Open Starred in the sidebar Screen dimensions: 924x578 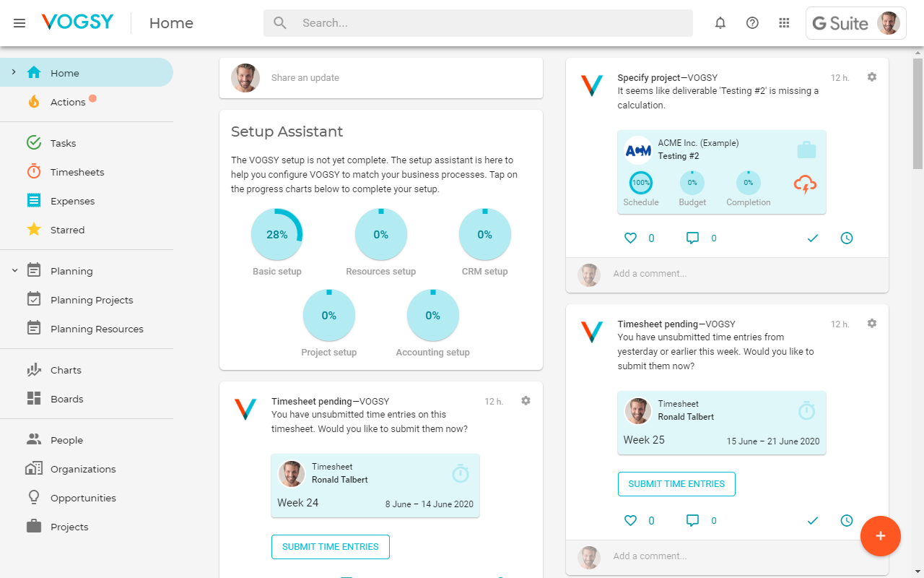[x=87, y=230]
